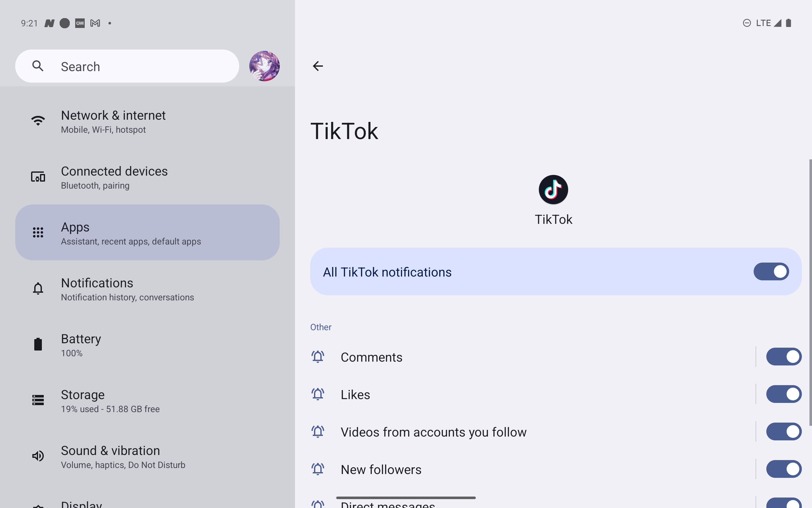Screen dimensions: 812x508
Task: Go back using the arrow icon
Action: pos(318,66)
